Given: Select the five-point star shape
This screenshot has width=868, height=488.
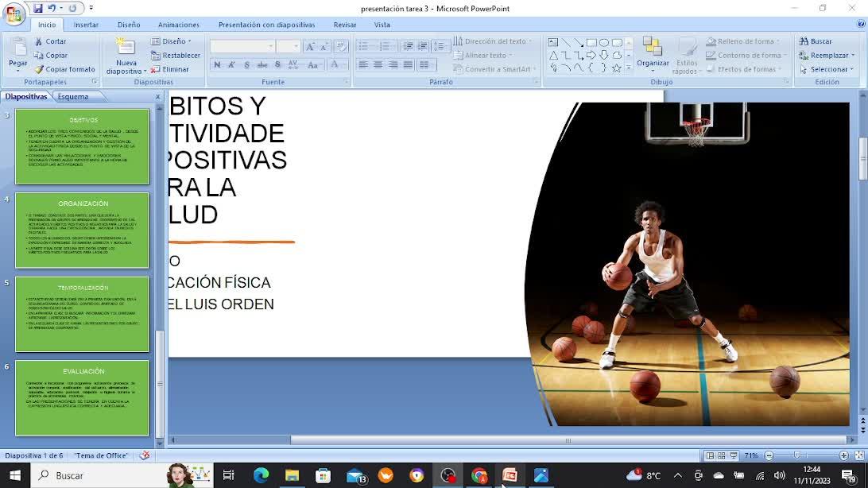Looking at the screenshot, I should pyautogui.click(x=617, y=68).
